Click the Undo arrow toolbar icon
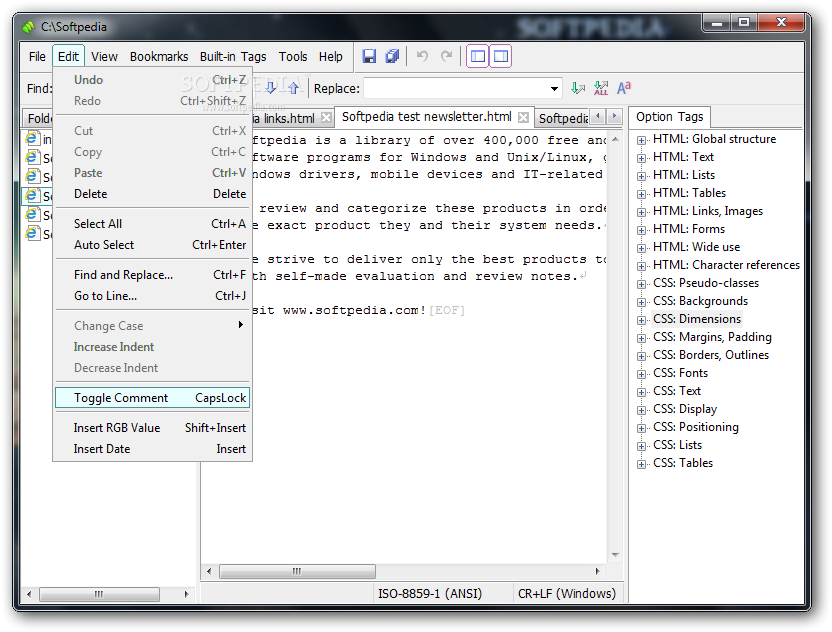The image size is (832, 632). tap(422, 56)
